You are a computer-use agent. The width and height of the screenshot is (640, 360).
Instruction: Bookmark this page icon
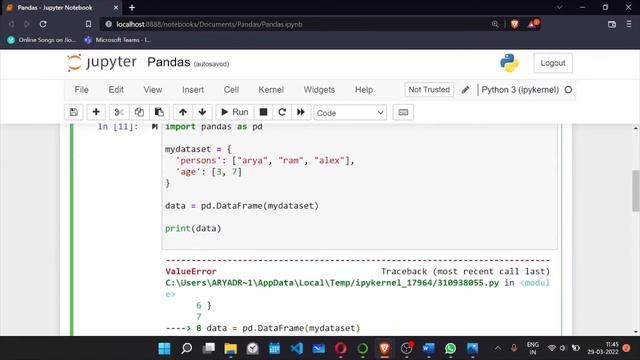(88, 24)
